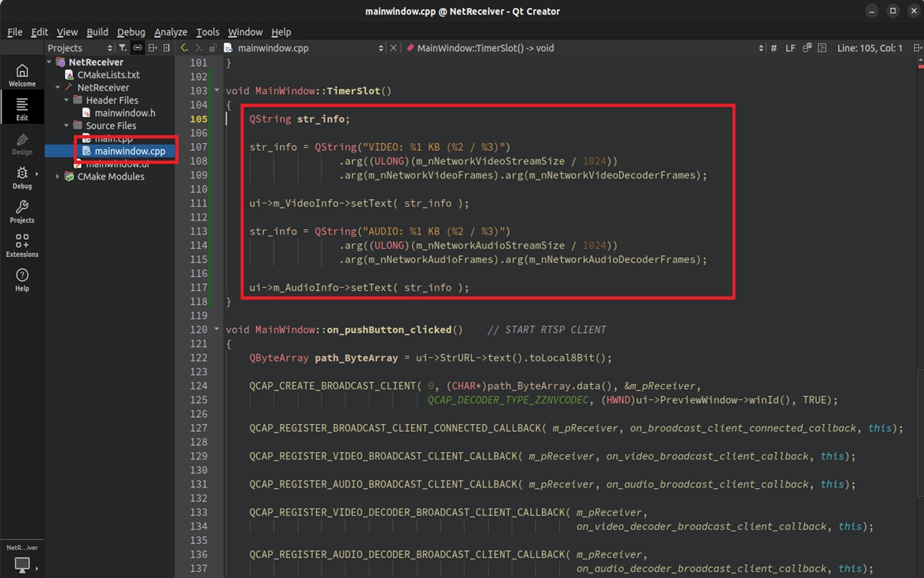Open Projects mode in sidebar
The image size is (924, 578).
tap(22, 211)
